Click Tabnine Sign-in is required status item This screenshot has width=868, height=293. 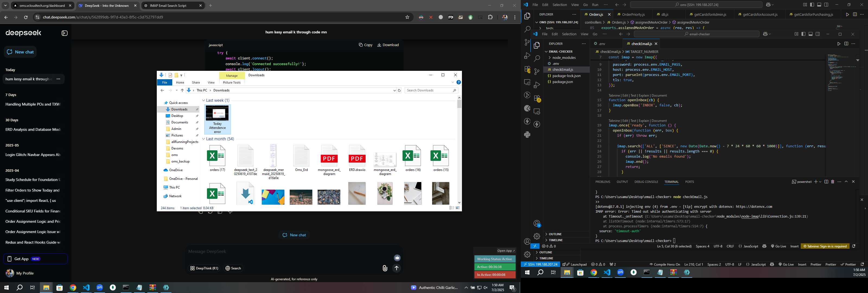825,246
